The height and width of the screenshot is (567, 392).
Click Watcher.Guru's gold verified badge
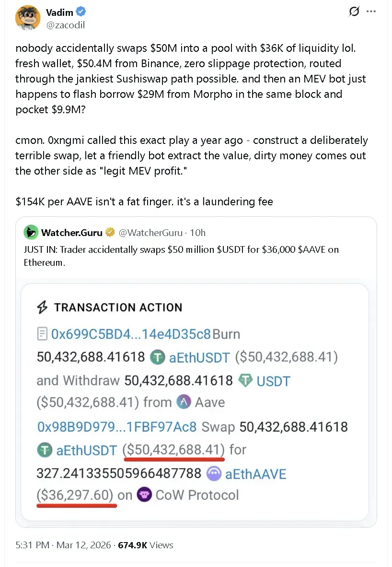(x=110, y=232)
